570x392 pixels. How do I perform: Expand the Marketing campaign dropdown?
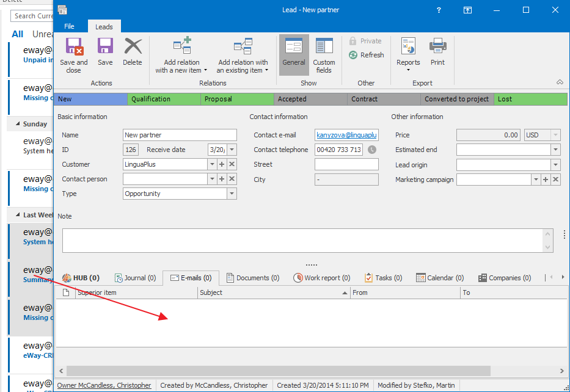[536, 180]
